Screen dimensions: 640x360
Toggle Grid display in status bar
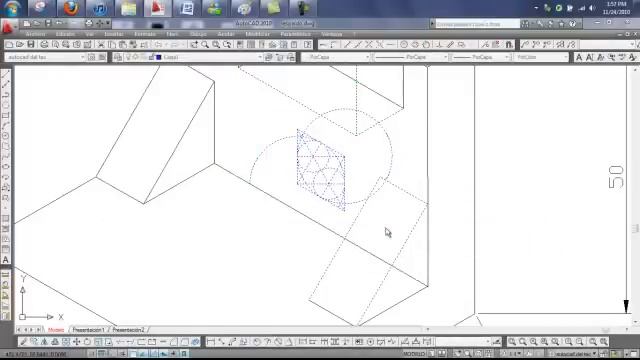[x=101, y=353]
